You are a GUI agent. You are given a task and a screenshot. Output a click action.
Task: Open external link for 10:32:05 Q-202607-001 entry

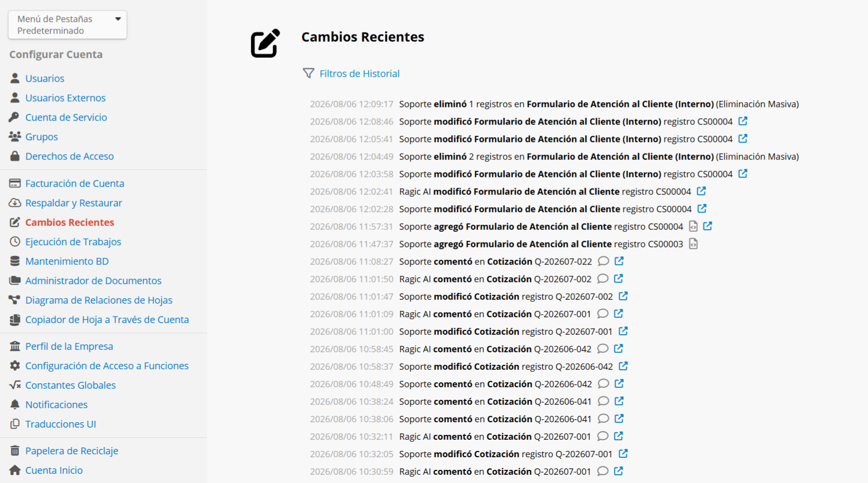click(x=623, y=453)
